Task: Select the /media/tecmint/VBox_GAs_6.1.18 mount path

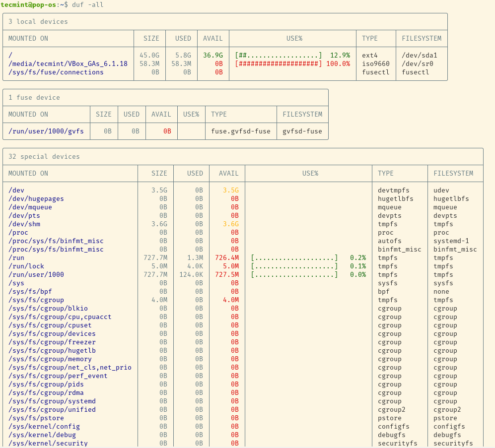Action: 68,64
